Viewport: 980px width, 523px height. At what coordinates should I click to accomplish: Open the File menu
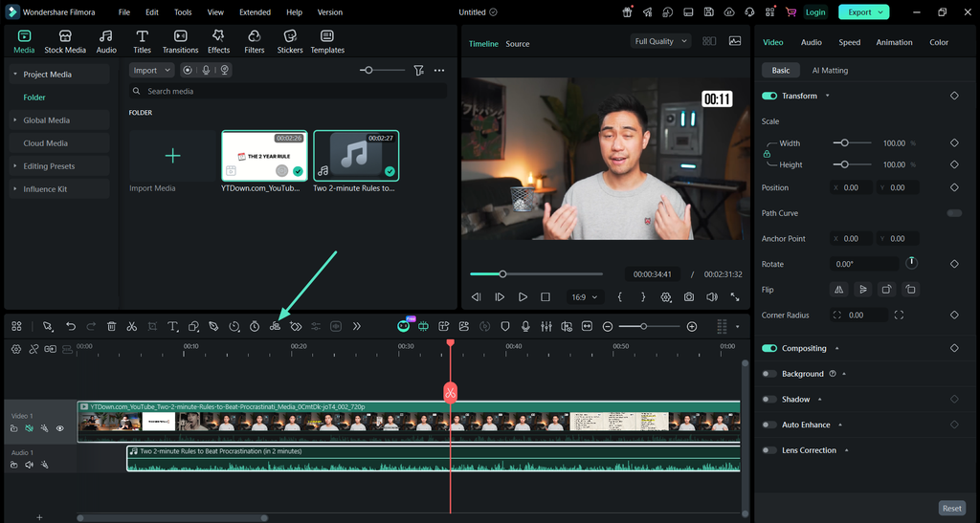pyautogui.click(x=124, y=11)
